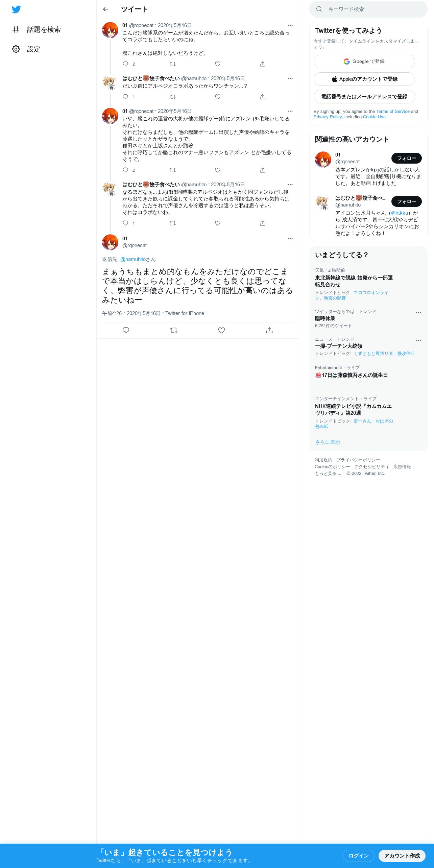Expand もっと見る footer links

pyautogui.click(x=328, y=474)
